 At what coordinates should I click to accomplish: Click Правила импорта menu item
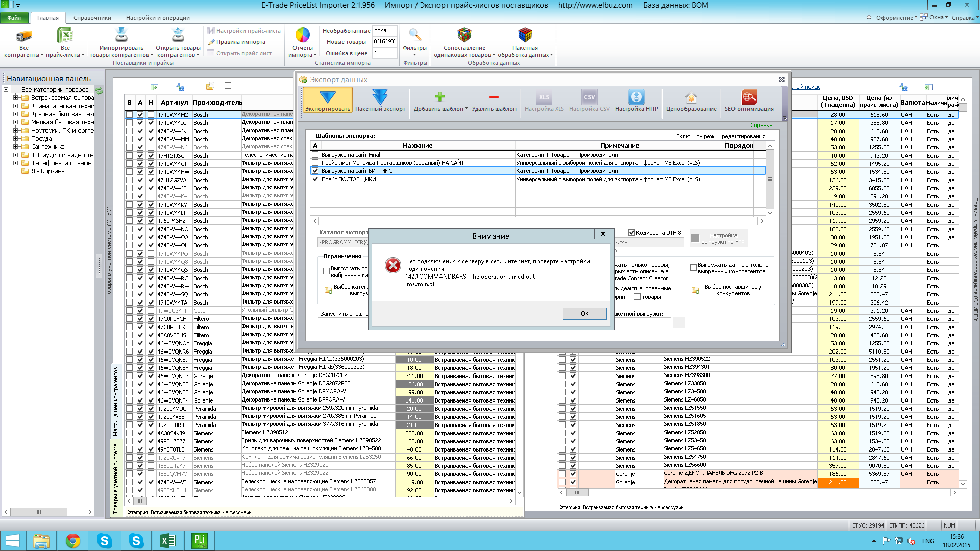tap(236, 42)
